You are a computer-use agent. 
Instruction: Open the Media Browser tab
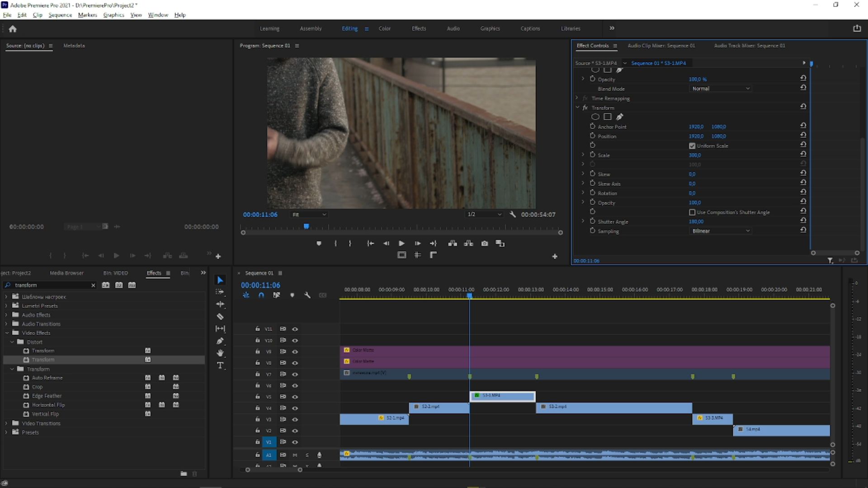[x=66, y=273]
